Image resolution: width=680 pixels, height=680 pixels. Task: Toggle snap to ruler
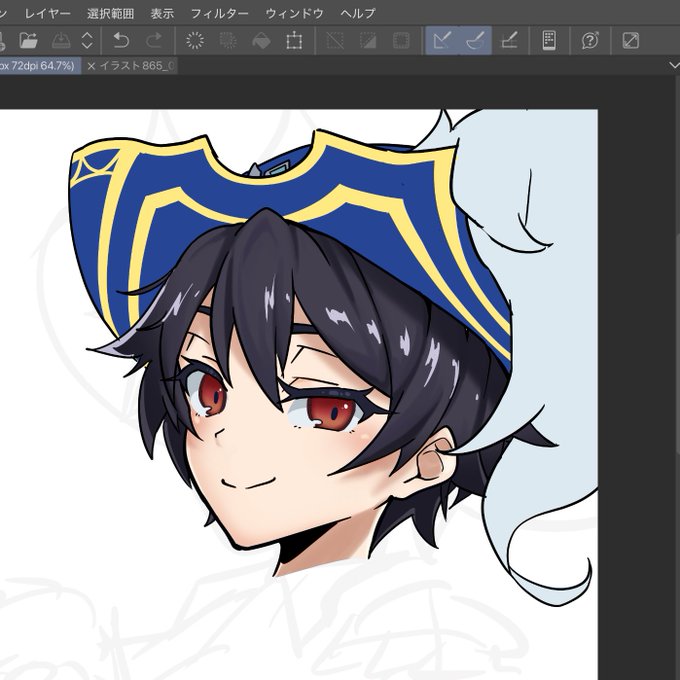pos(442,41)
